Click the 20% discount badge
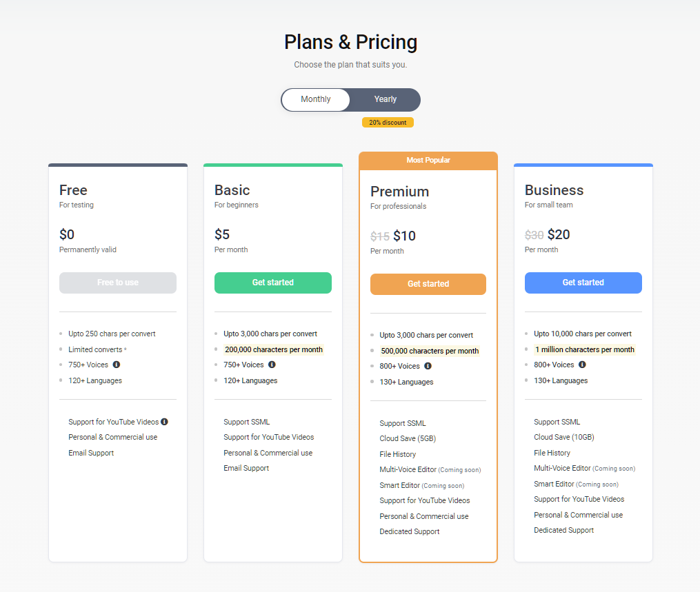 coord(388,122)
